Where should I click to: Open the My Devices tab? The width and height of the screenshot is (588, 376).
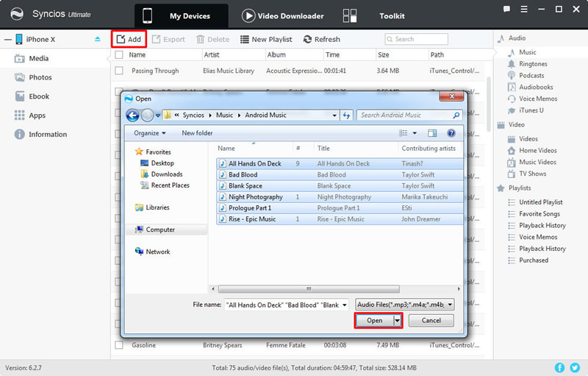point(181,15)
